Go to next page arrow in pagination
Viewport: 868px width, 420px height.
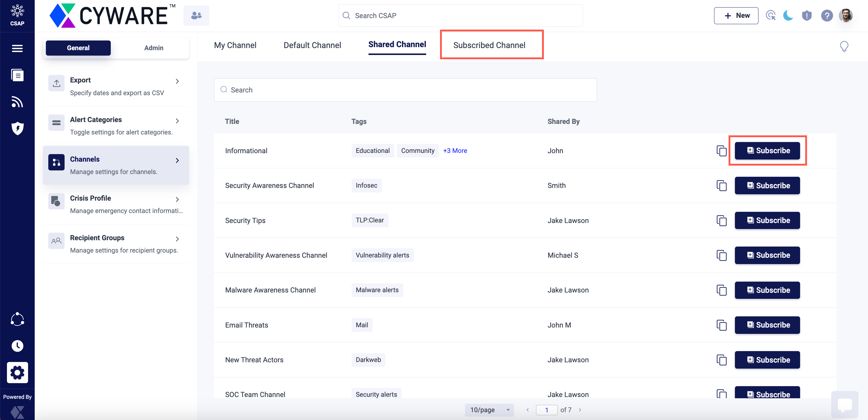580,410
